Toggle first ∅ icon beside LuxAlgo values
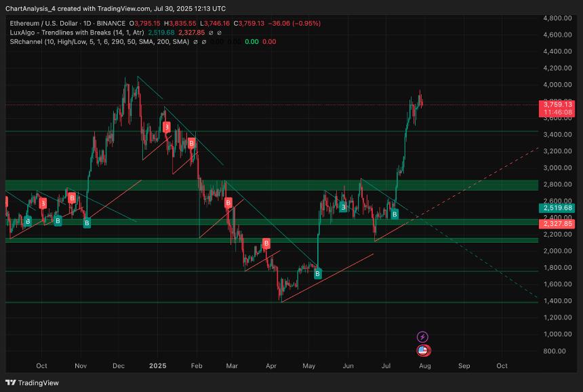This screenshot has width=583, height=392. (x=211, y=33)
